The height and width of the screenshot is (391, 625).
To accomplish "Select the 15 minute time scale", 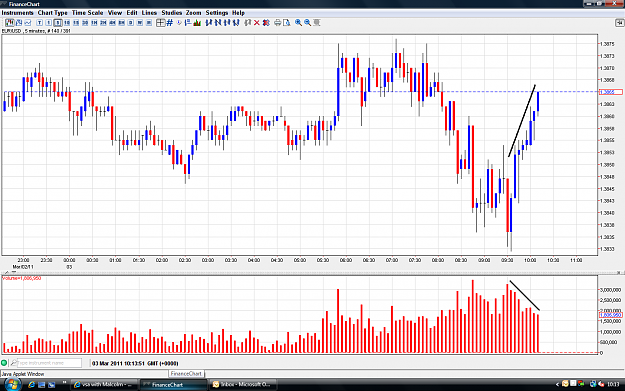I will tap(76, 23).
